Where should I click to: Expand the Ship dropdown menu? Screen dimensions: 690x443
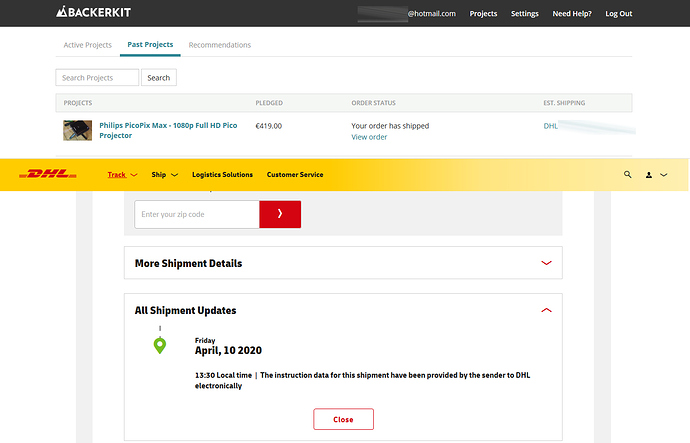coord(165,175)
